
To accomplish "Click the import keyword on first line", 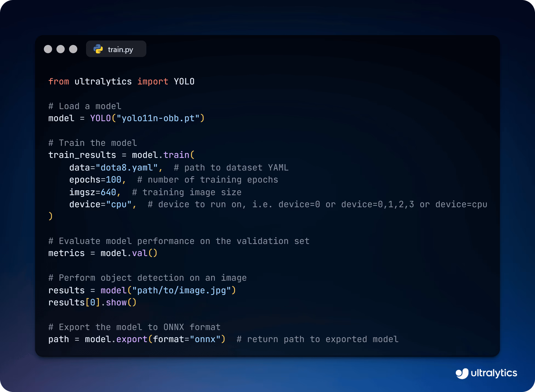I will [x=153, y=81].
